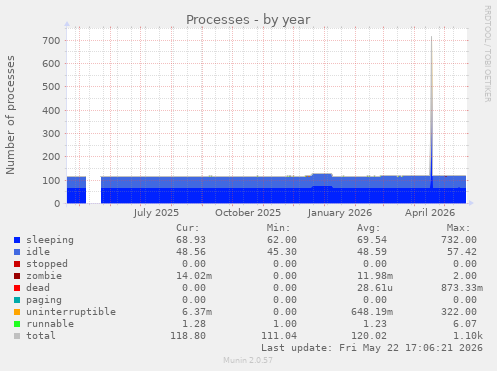The width and height of the screenshot is (497, 371).
Task: Click the dead legend color swatch
Action: 17,288
